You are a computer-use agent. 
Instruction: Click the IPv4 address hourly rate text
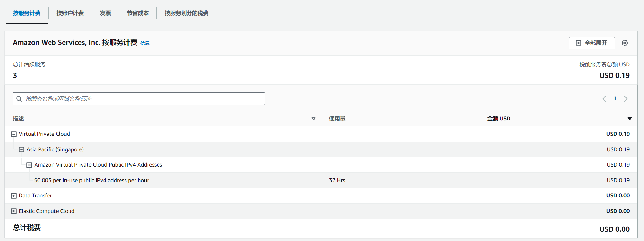92,180
